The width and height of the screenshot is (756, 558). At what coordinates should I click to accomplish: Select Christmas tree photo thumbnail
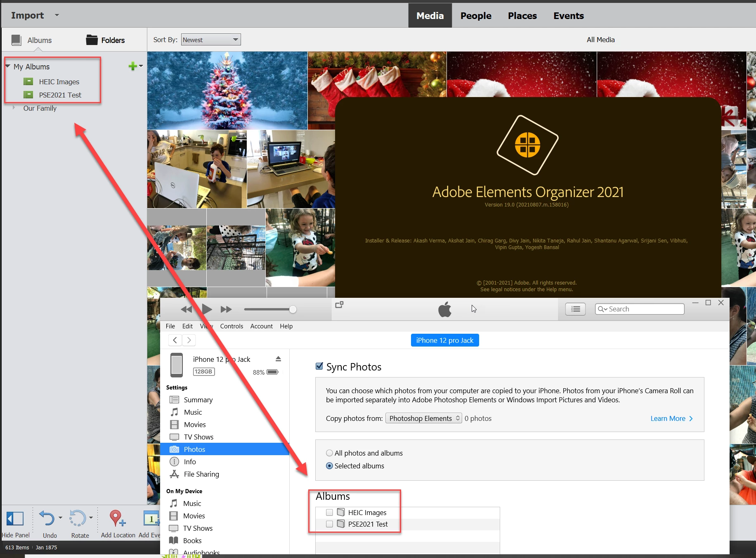click(227, 90)
